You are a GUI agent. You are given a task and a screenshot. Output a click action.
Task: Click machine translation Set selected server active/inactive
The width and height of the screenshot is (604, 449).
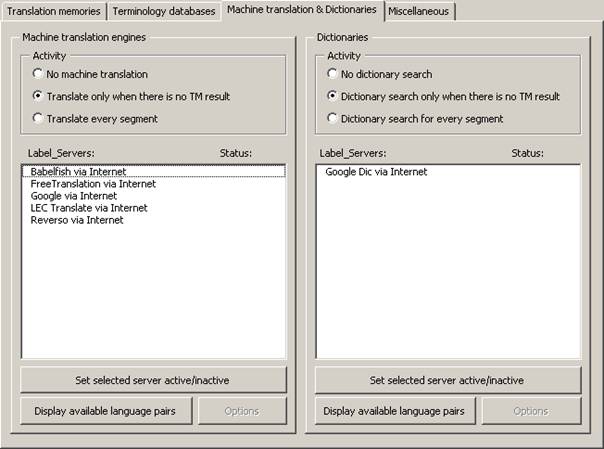[x=153, y=380]
